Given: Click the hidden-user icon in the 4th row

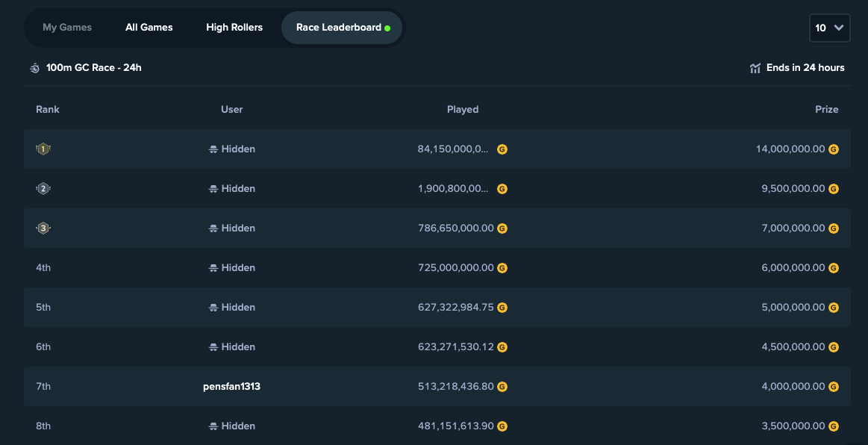Looking at the screenshot, I should 213,268.
